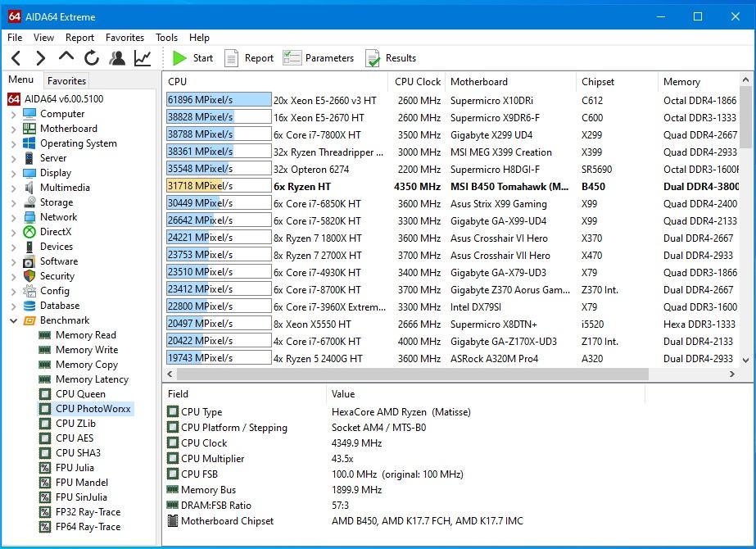
Task: Expand the Motherboard tree node
Action: tap(13, 129)
